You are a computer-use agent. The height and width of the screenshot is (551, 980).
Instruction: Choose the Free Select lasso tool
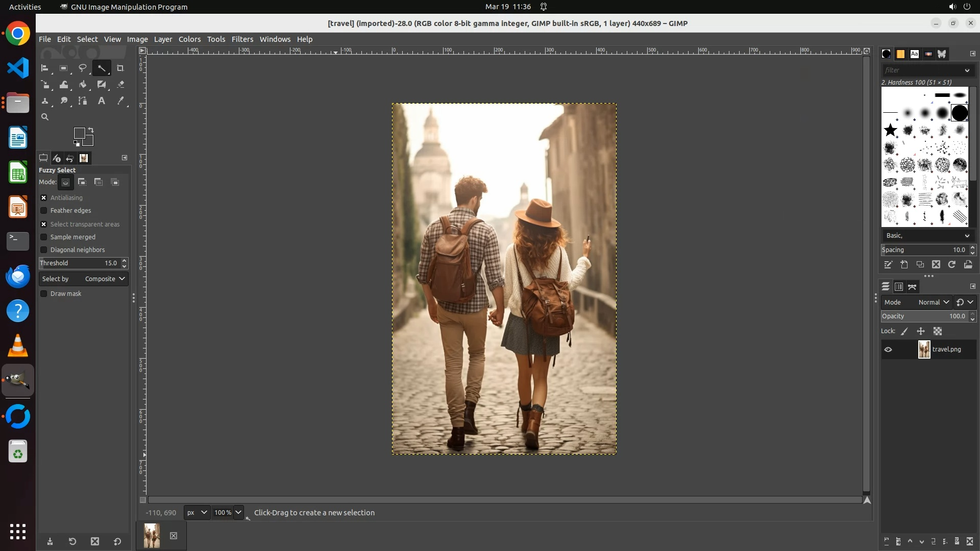pyautogui.click(x=82, y=68)
